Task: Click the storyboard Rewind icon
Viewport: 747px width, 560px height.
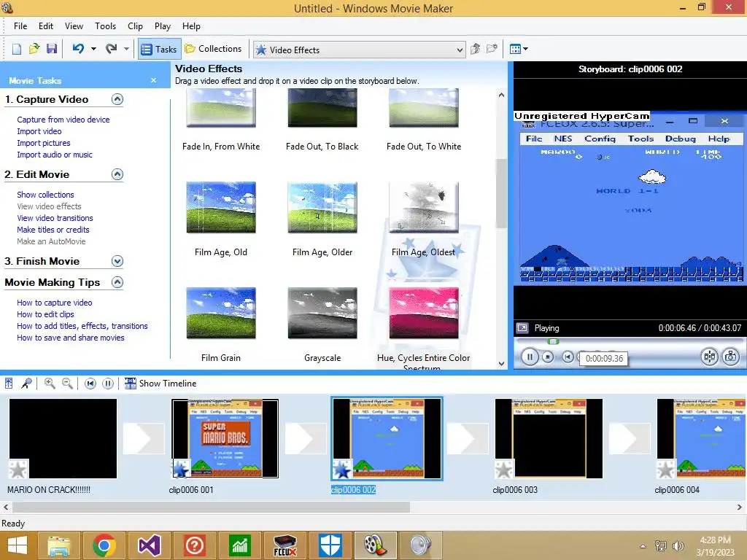Action: [90, 384]
